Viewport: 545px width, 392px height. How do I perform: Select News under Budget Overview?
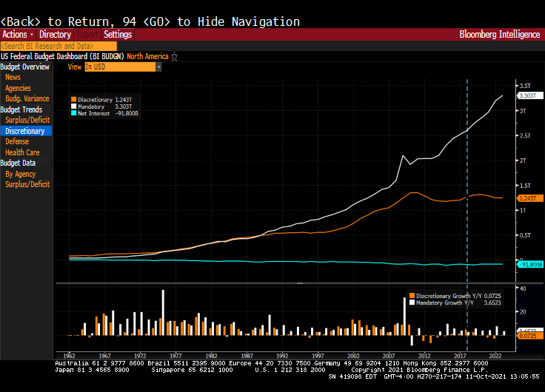[13, 77]
